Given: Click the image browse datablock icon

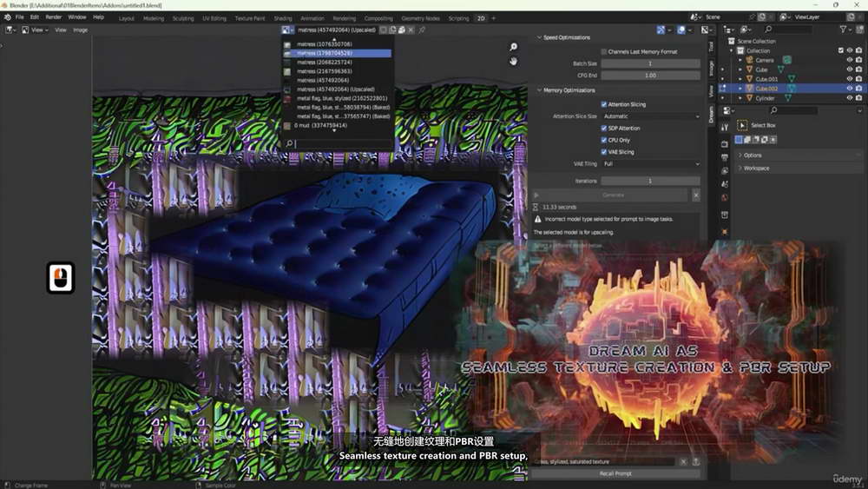Looking at the screenshot, I should [287, 30].
